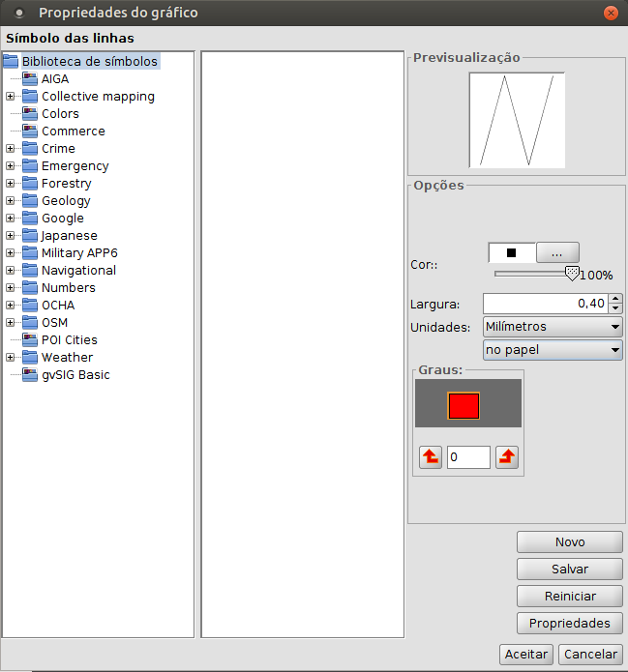Increase Largura with the up stepper arrow
The image size is (628, 672).
(x=616, y=299)
